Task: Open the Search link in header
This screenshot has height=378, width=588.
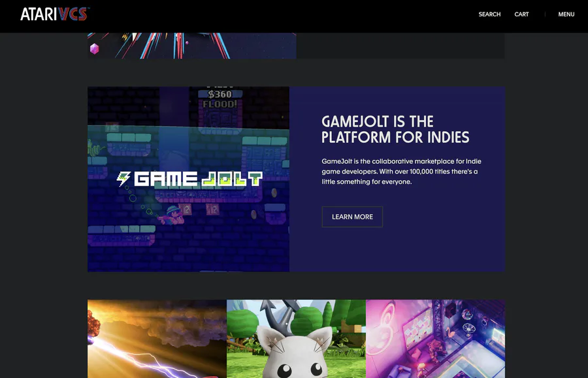Action: pyautogui.click(x=489, y=14)
